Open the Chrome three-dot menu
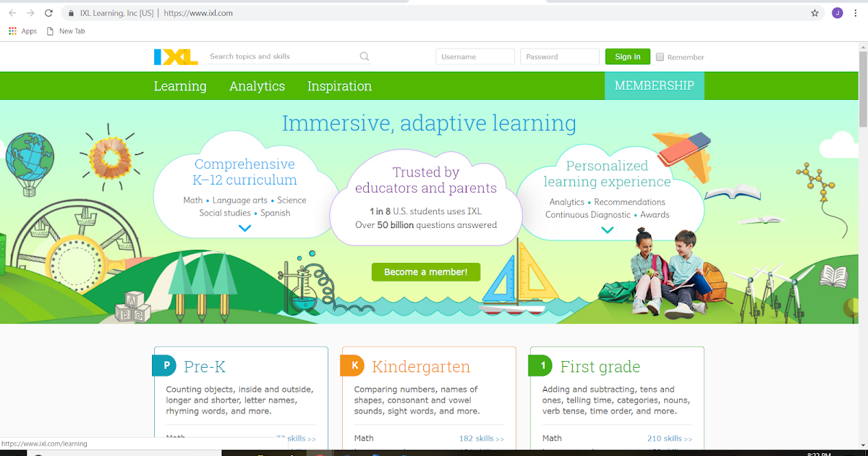Image resolution: width=868 pixels, height=456 pixels. click(855, 12)
